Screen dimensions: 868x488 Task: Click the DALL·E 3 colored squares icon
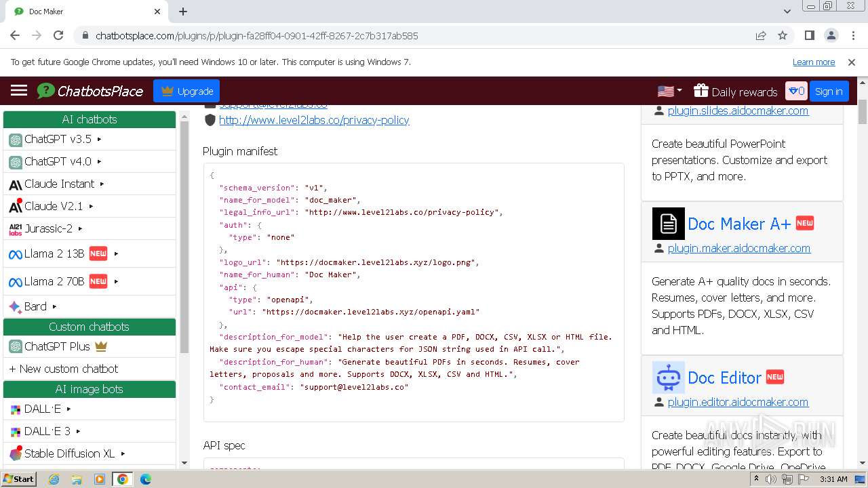coord(16,432)
